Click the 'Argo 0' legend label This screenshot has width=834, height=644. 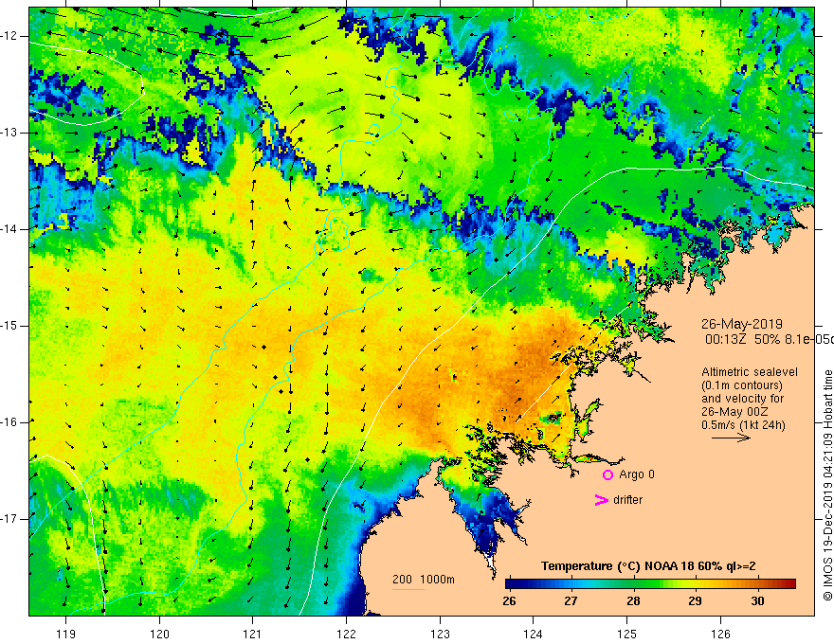coord(637,474)
